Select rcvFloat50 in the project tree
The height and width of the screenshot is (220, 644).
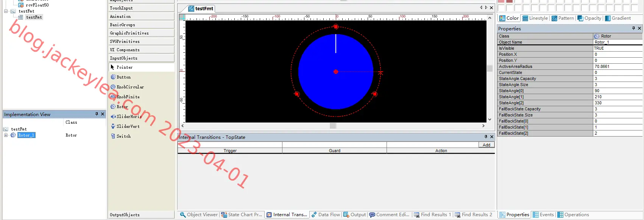click(37, 5)
